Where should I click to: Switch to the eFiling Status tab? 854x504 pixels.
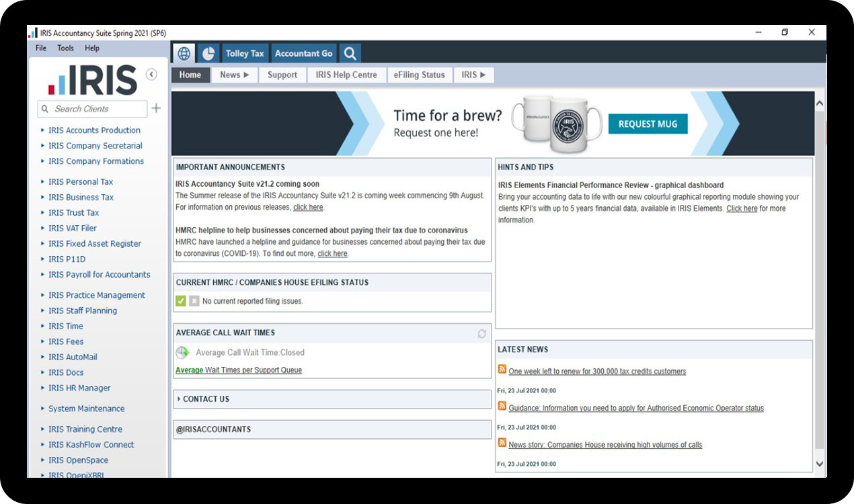419,75
